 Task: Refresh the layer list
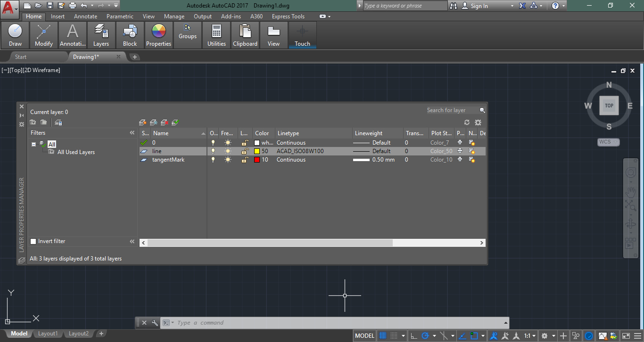[467, 122]
